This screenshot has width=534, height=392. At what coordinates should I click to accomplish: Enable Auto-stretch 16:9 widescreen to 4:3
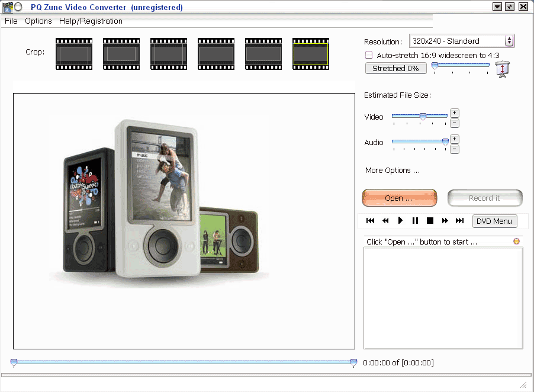369,55
